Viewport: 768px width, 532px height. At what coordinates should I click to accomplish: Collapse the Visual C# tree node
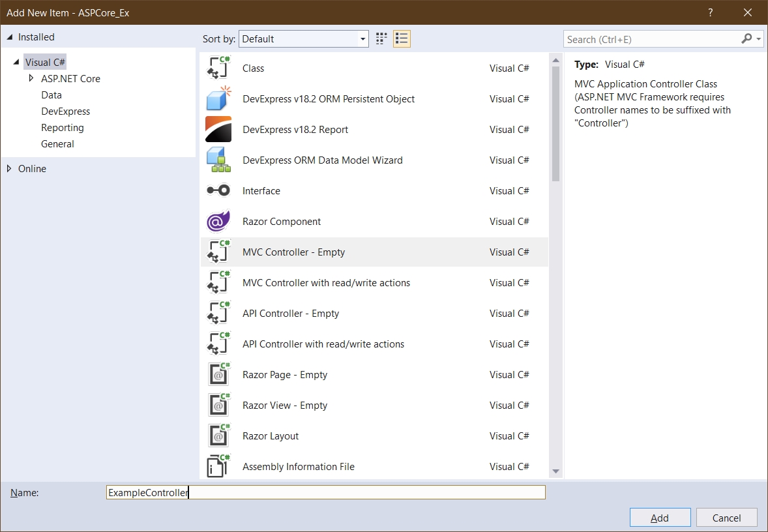tap(16, 62)
